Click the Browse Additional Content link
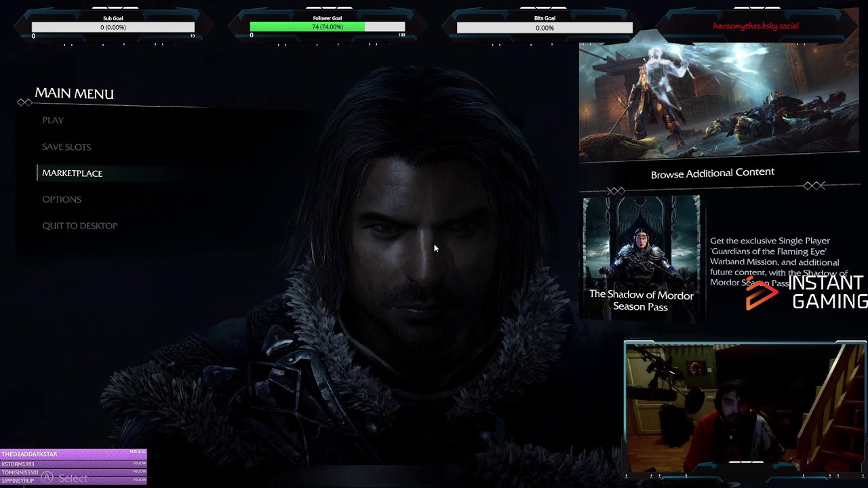This screenshot has width=868, height=488. [713, 174]
